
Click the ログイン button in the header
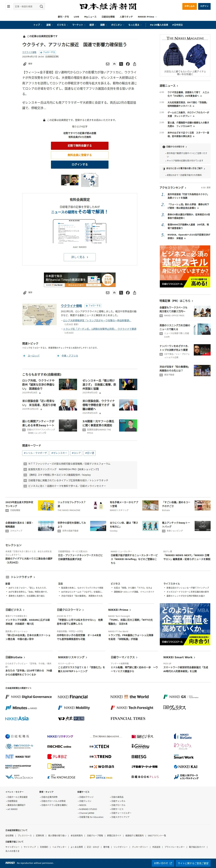tap(204, 6)
